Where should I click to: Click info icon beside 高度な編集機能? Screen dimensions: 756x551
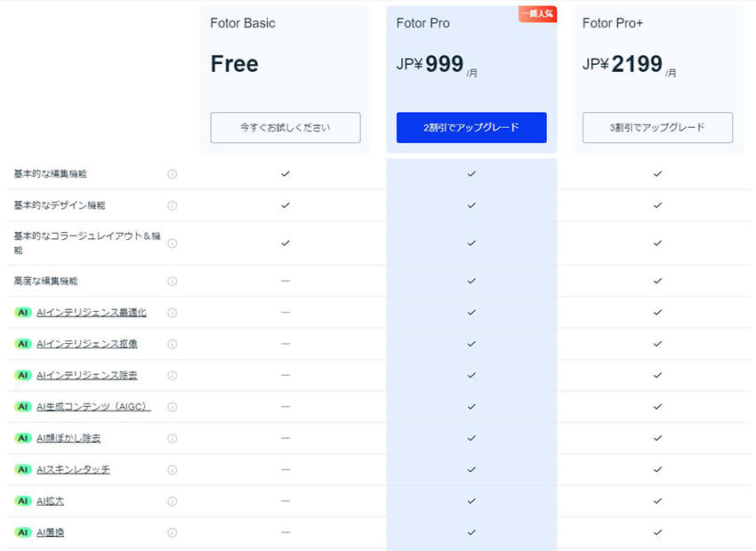(x=173, y=281)
